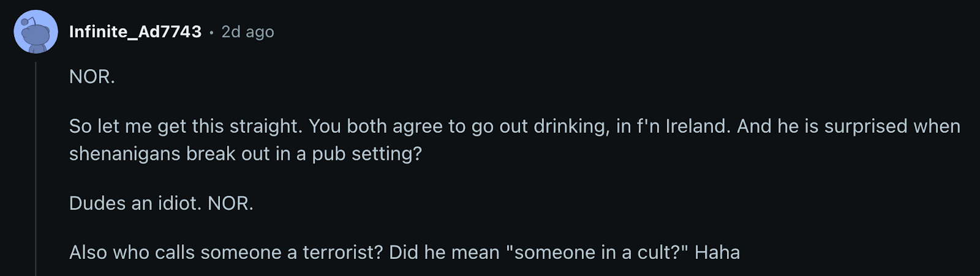
Task: Click the "Did he mean" phrase in the last line
Action: tap(445, 252)
